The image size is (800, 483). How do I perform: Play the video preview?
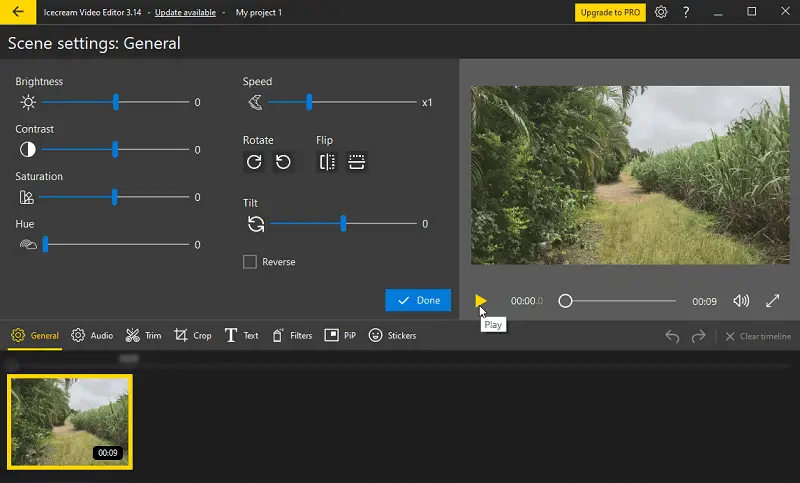480,301
